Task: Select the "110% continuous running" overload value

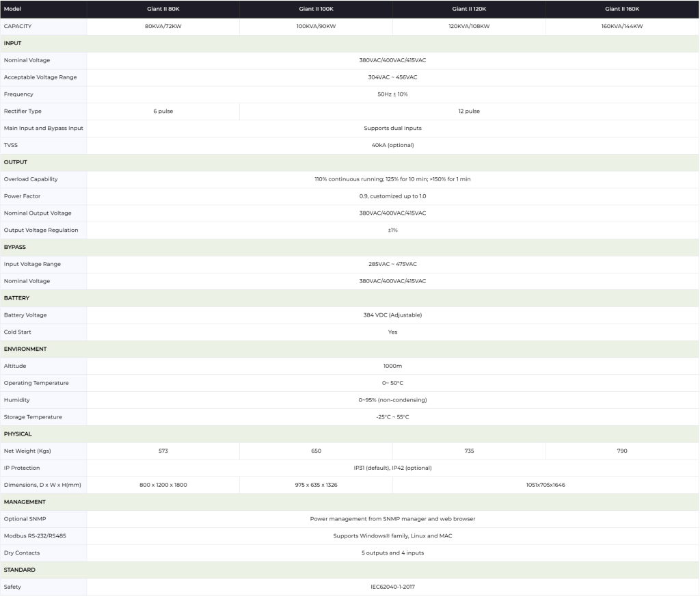Action: pos(349,179)
